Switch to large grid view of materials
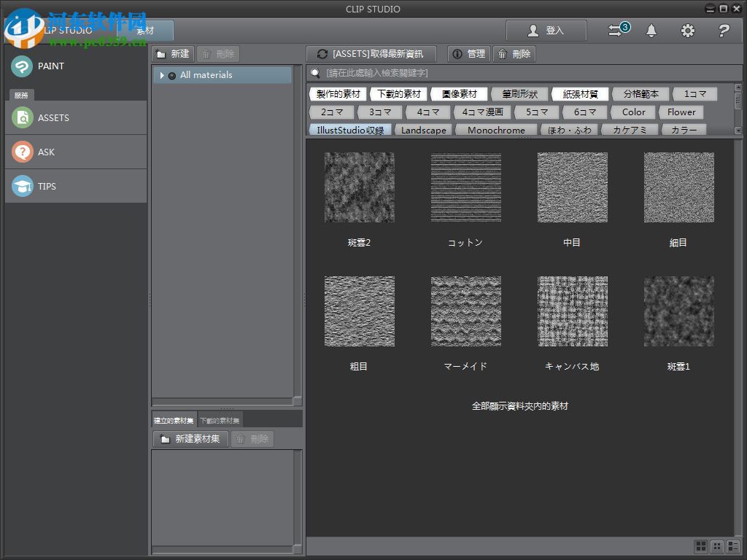 coord(700,546)
